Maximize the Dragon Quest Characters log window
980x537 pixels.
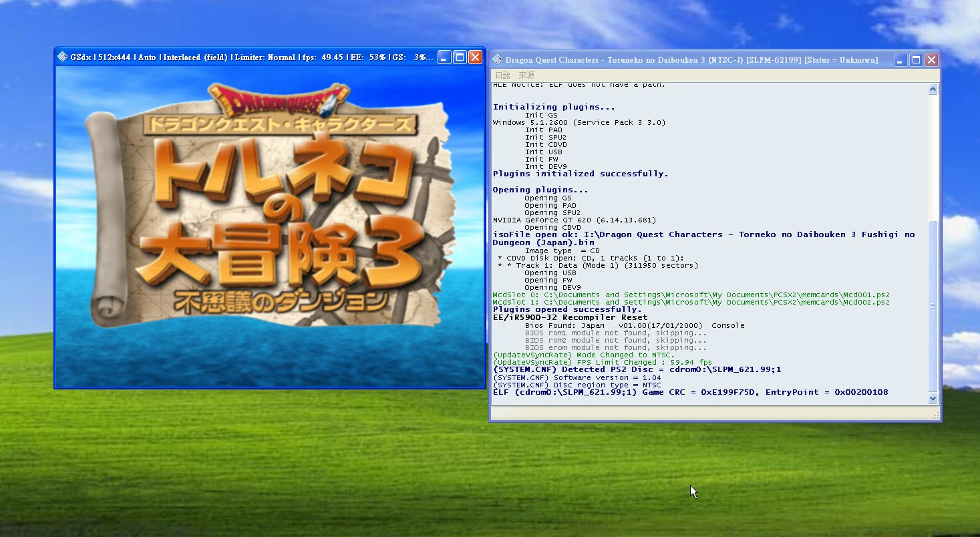917,60
